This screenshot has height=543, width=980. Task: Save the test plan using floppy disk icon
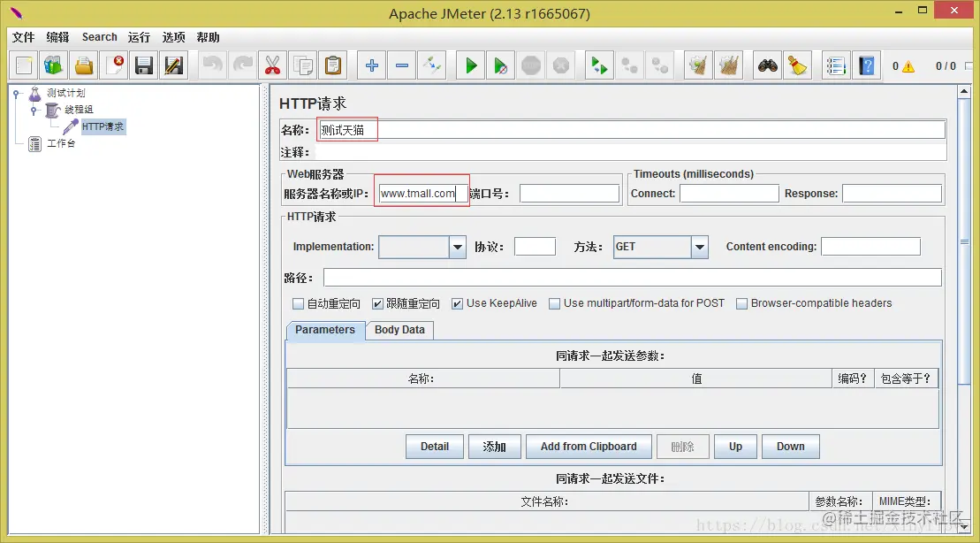point(144,65)
